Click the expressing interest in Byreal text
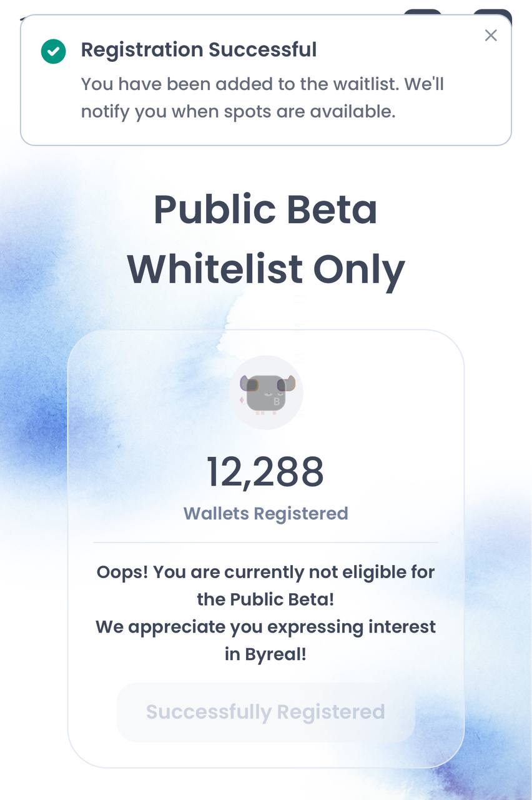Viewport: 532px width, 800px height. pos(266,641)
